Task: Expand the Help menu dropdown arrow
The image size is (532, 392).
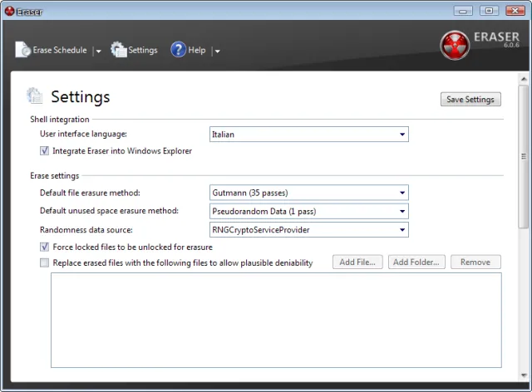Action: click(218, 51)
